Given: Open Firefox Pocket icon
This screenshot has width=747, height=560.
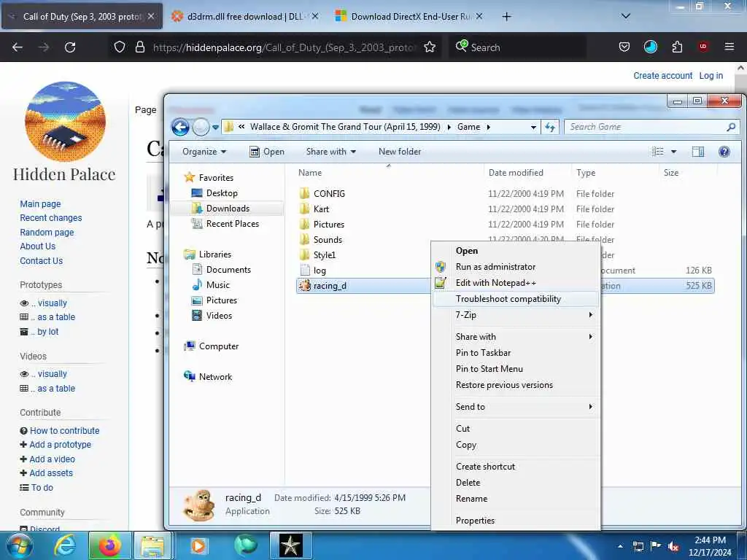Looking at the screenshot, I should click(x=624, y=47).
